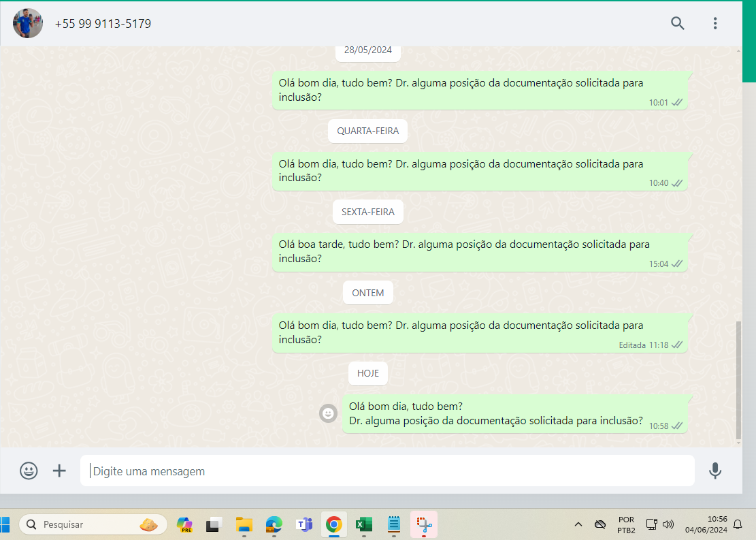This screenshot has height=540, width=756.
Task: Open the notifications bell in the taskbar
Action: point(738,524)
